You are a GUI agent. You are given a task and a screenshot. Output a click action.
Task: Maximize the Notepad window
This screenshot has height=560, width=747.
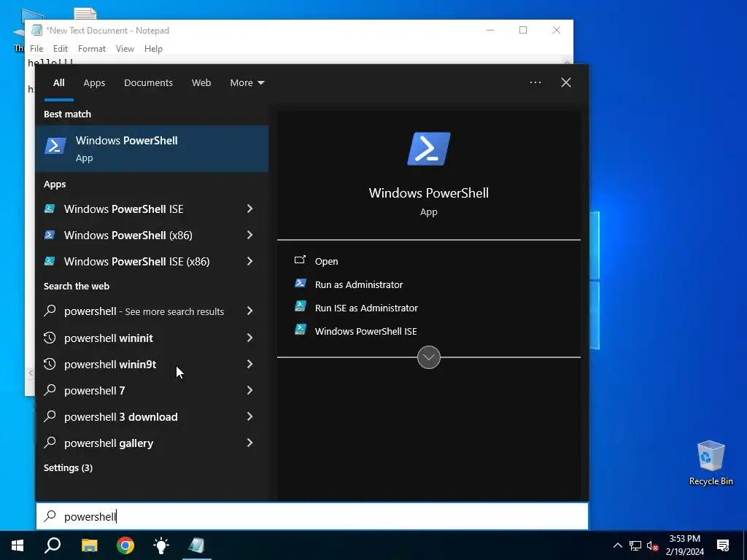pyautogui.click(x=523, y=30)
